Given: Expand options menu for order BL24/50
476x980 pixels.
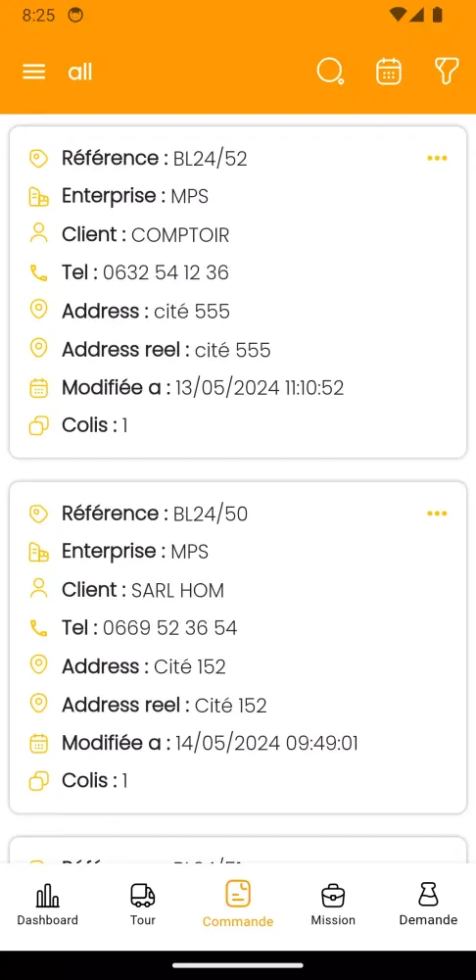Looking at the screenshot, I should pos(437,514).
